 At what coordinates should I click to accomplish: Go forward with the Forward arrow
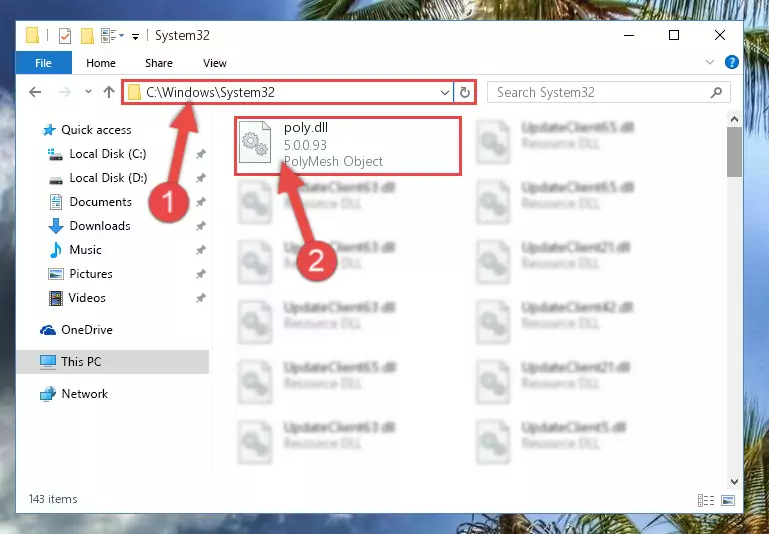(64, 92)
